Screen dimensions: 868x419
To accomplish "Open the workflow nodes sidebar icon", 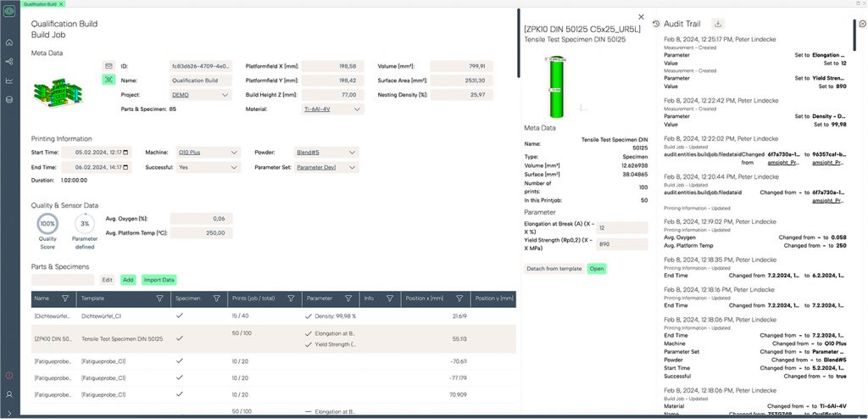I will [8, 62].
